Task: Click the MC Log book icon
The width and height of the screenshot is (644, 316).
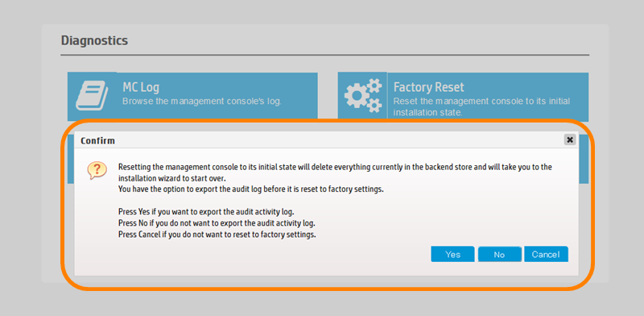Action: (x=92, y=95)
